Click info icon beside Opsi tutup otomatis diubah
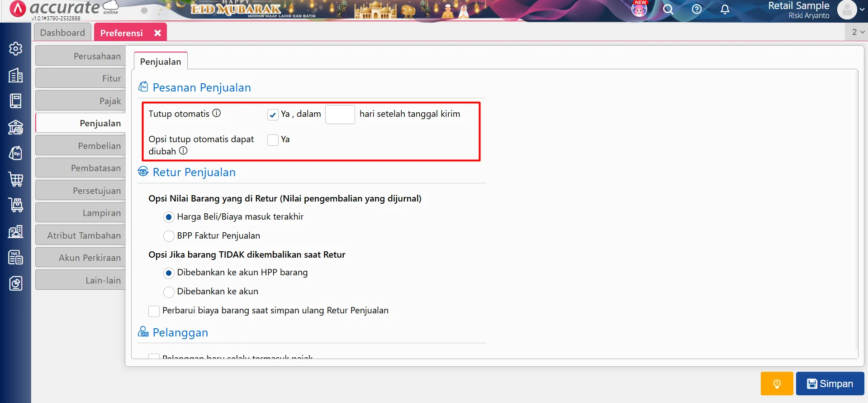The height and width of the screenshot is (403, 868). [183, 151]
